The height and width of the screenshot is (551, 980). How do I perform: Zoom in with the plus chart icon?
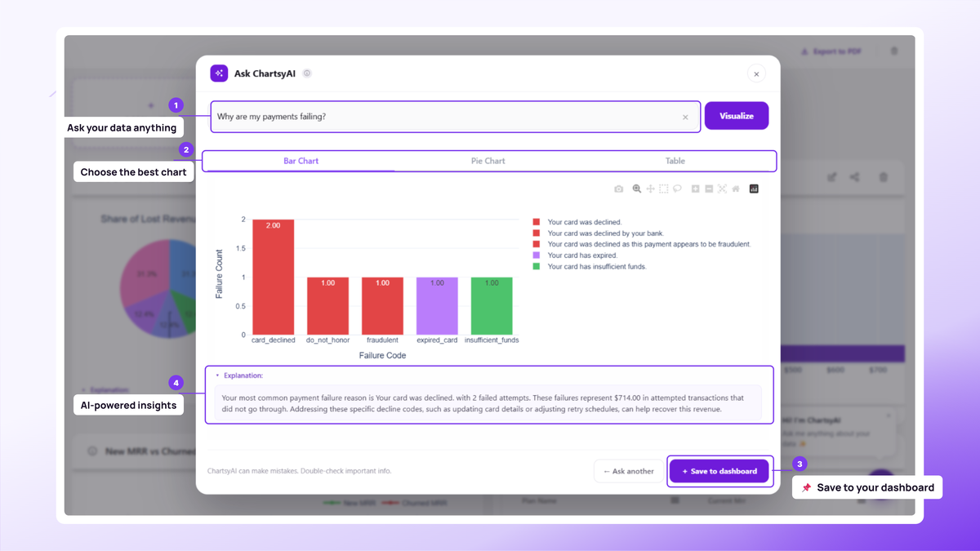tap(696, 189)
